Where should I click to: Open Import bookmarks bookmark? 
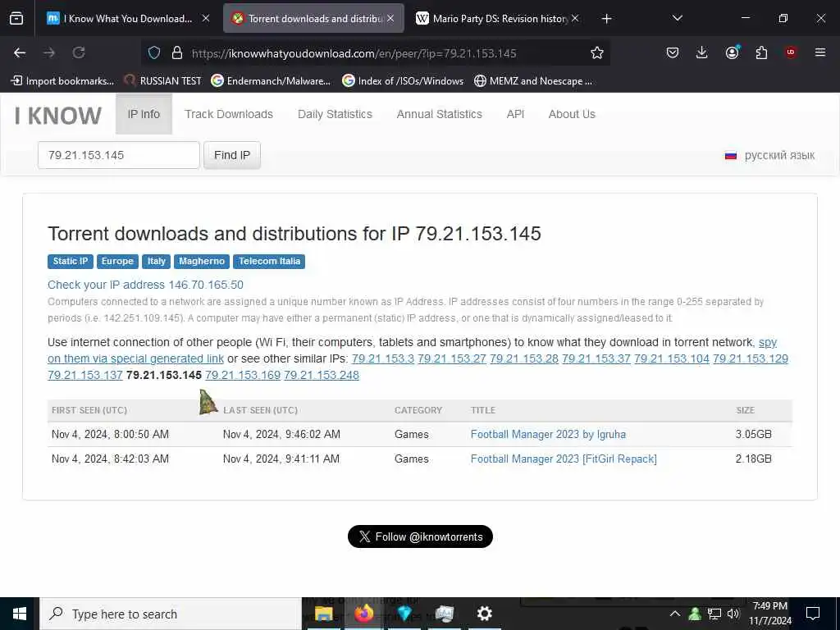62,81
